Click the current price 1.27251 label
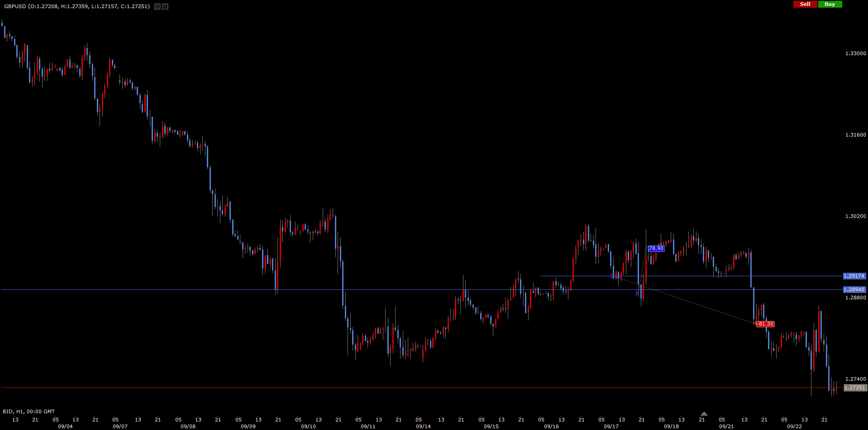The image size is (868, 430). click(855, 387)
